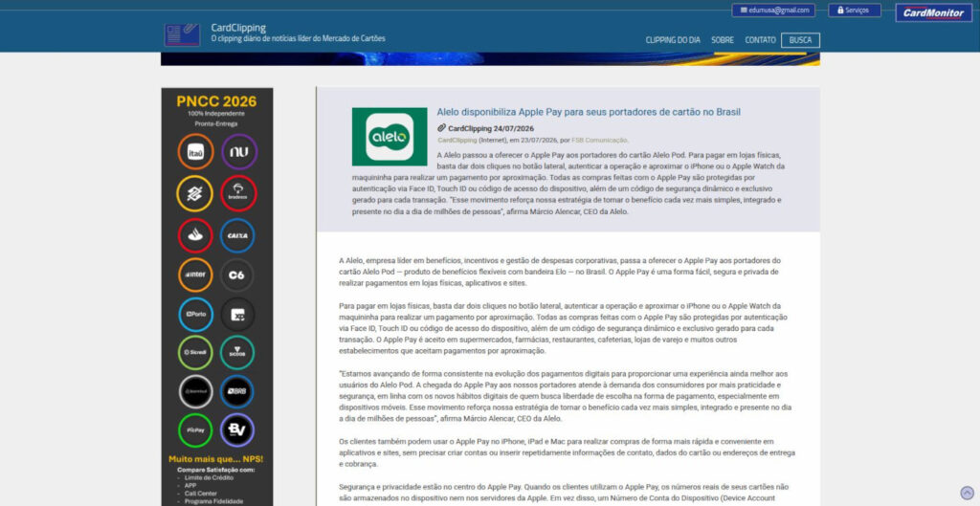Click the CardClipping source link under date
Viewport: 980px width, 506px height.
pos(457,140)
